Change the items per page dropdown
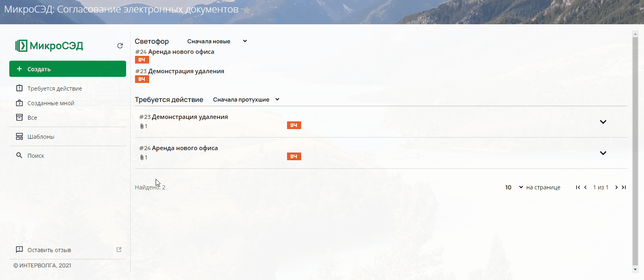Screen dimensions: 644x280 pyautogui.click(x=514, y=187)
